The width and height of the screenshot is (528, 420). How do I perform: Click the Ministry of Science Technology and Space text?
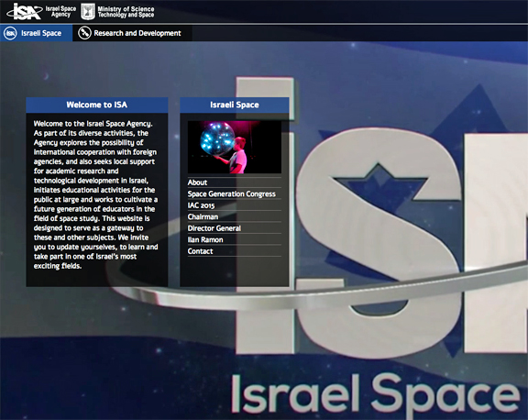click(126, 12)
